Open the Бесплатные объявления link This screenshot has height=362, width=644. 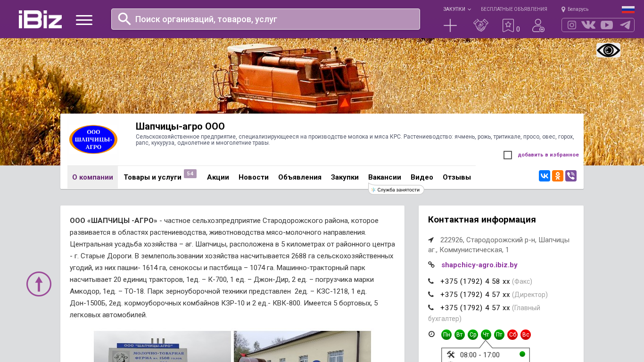[x=514, y=9]
